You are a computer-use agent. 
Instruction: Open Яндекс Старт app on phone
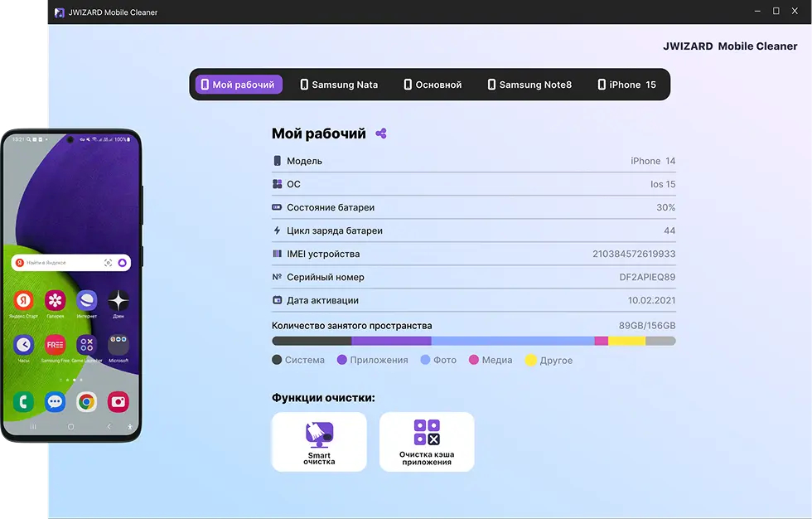pyautogui.click(x=23, y=300)
